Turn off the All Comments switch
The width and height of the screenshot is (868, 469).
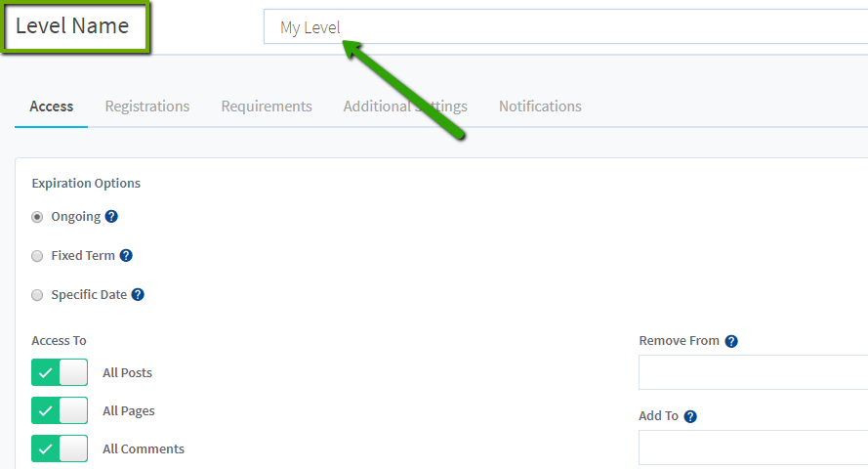(60, 448)
